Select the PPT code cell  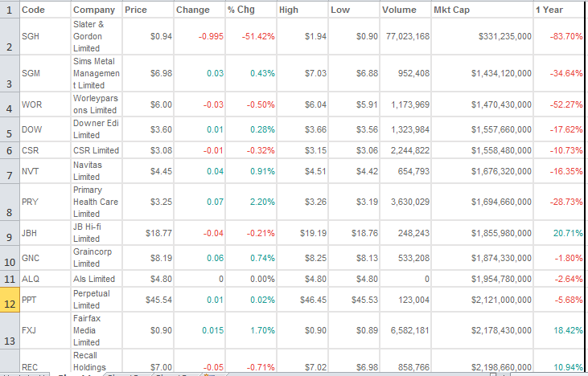[x=45, y=300]
